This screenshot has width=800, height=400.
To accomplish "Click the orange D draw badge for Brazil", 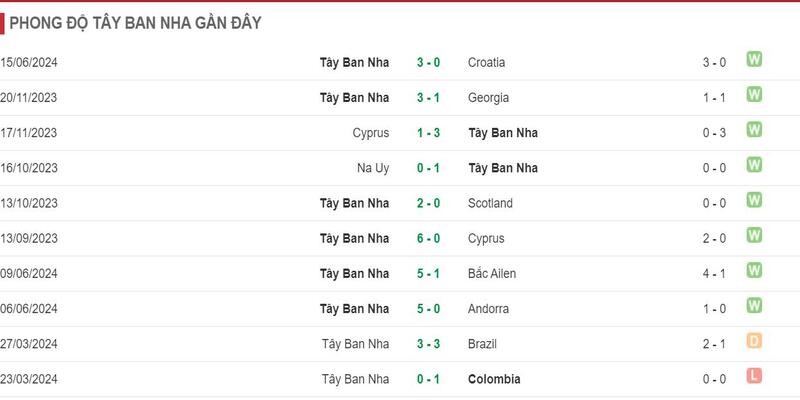I will click(755, 341).
